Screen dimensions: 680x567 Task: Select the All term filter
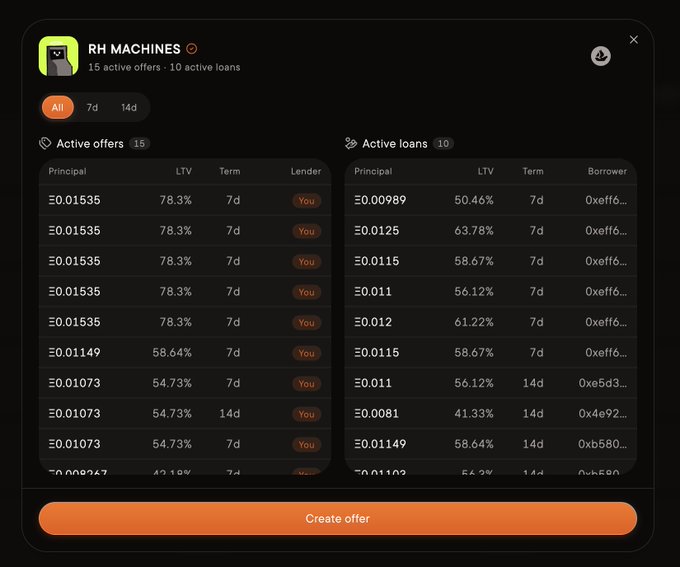pos(58,107)
